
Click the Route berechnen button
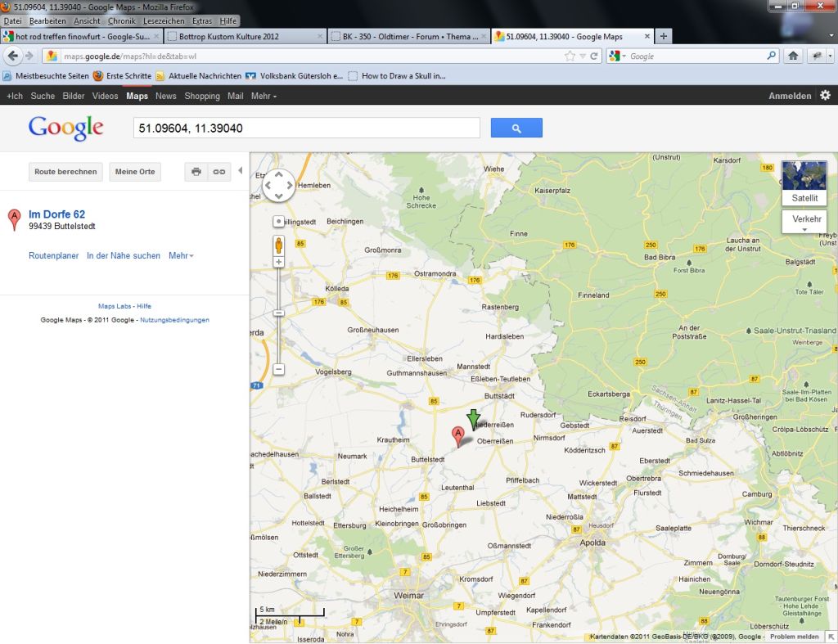pyautogui.click(x=66, y=172)
